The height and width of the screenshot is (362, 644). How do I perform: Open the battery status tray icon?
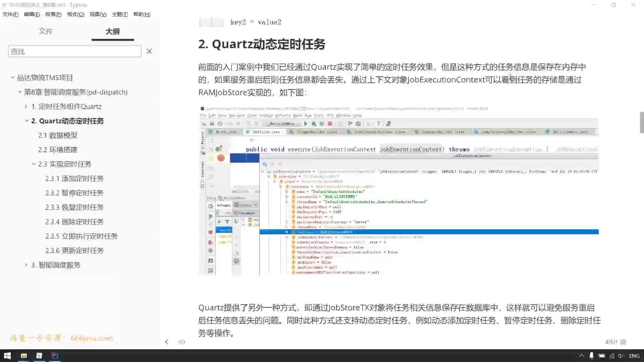point(602,356)
